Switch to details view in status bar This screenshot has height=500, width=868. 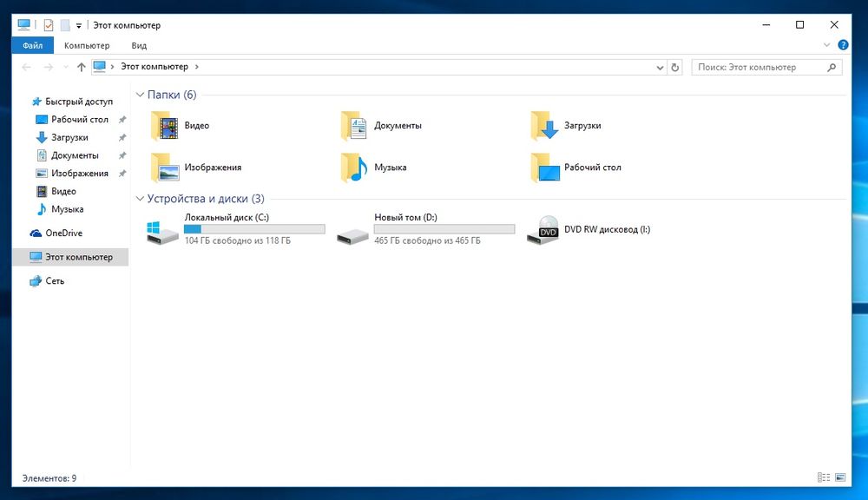pos(824,477)
